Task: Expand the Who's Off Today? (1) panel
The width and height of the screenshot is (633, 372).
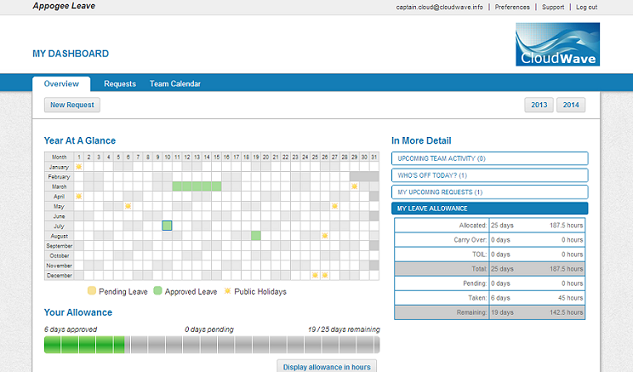Action: tap(489, 175)
